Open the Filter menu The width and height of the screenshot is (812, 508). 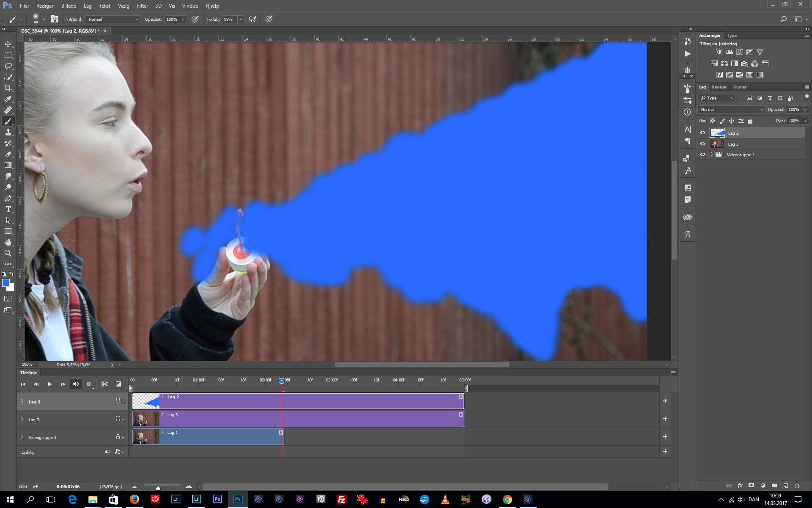click(x=142, y=6)
